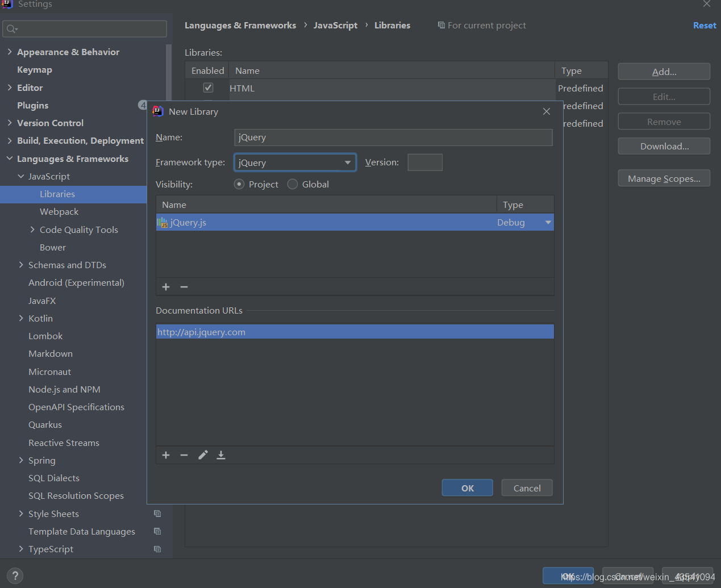
Task: Open the Keymap settings page
Action: [35, 69]
